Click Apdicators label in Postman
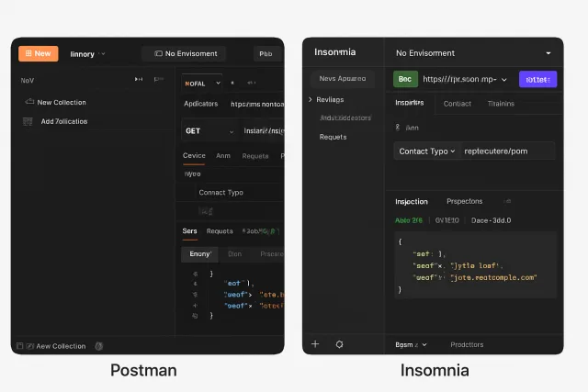The height and width of the screenshot is (392, 588). click(x=200, y=104)
